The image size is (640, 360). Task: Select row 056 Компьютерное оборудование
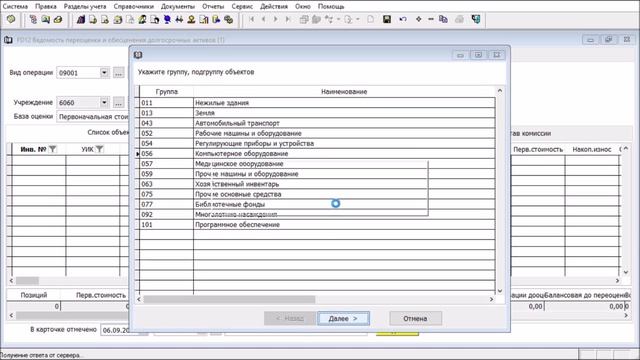tap(317, 154)
